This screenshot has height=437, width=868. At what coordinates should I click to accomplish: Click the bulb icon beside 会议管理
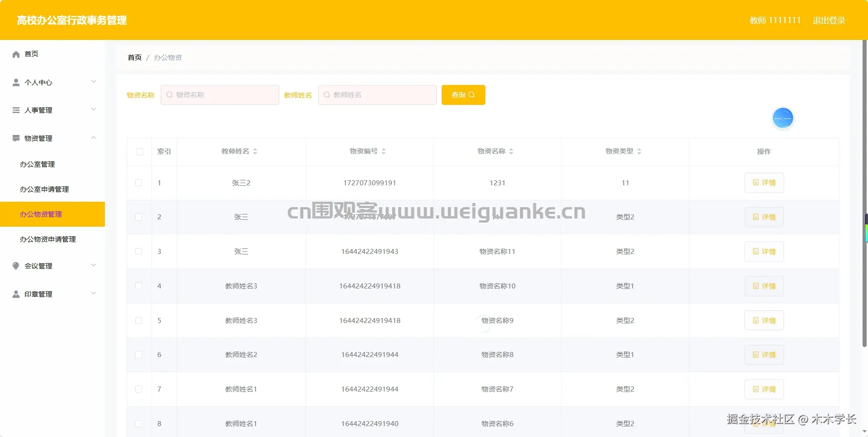tap(16, 266)
